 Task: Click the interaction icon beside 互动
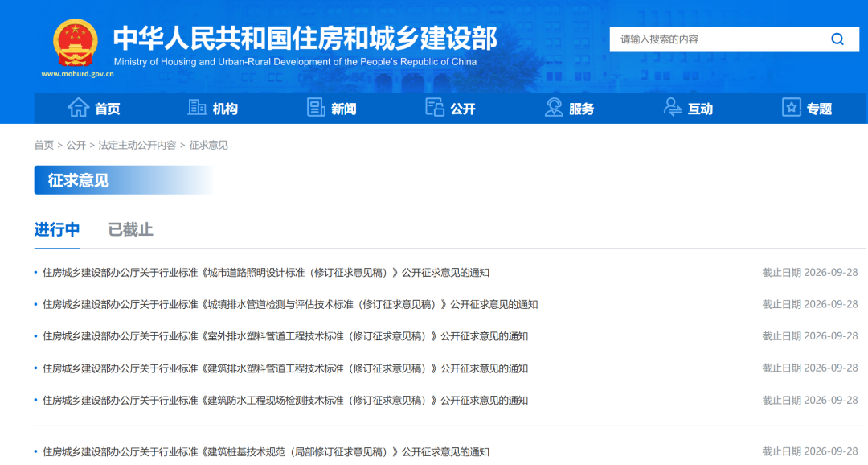[673, 107]
